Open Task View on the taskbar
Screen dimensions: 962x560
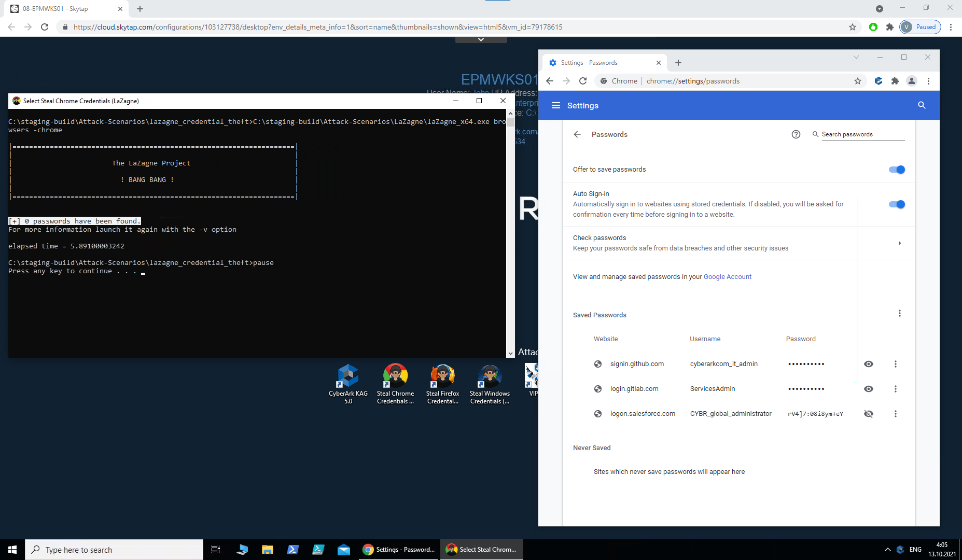tap(216, 550)
